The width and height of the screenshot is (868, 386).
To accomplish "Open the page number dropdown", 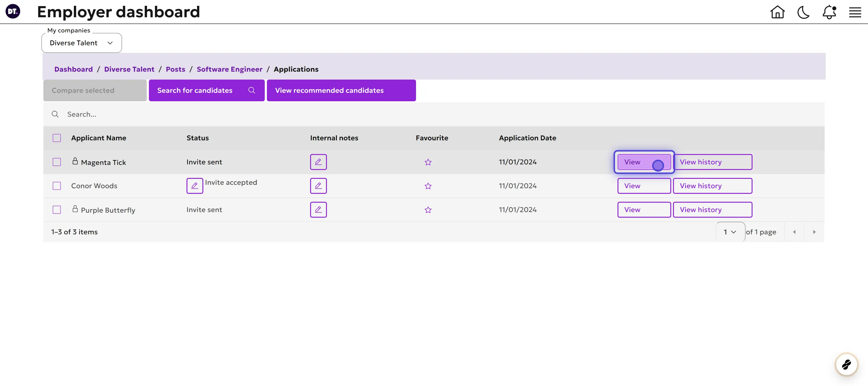I will [x=730, y=232].
